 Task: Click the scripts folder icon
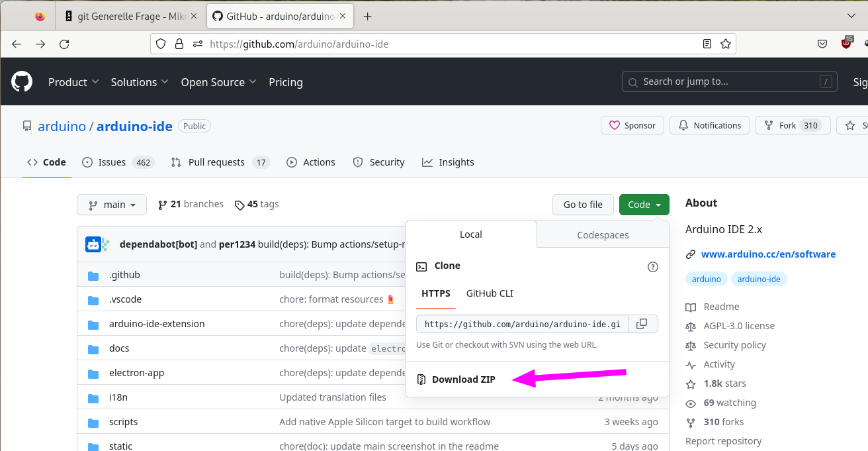tap(93, 422)
